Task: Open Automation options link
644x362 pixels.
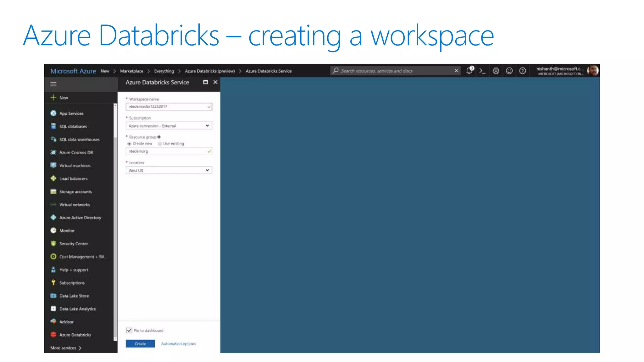Action: [x=178, y=344]
